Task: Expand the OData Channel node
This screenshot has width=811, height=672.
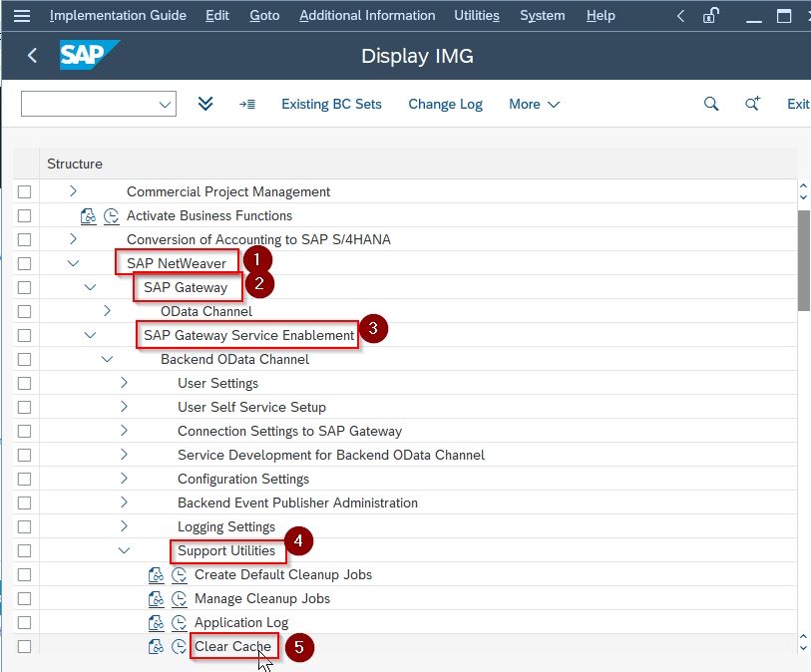Action: click(107, 311)
